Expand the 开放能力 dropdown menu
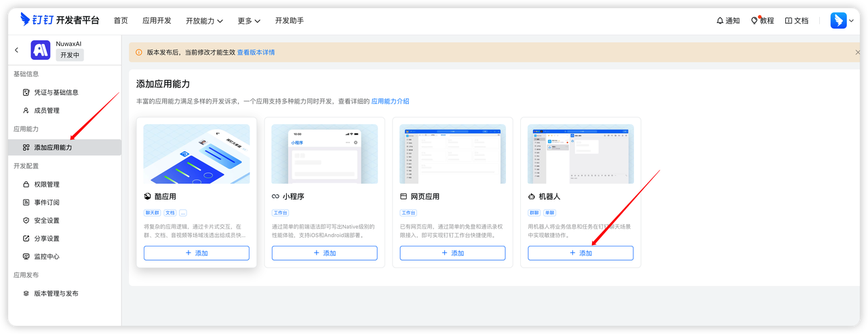Viewport: 868px width, 334px height. (204, 21)
